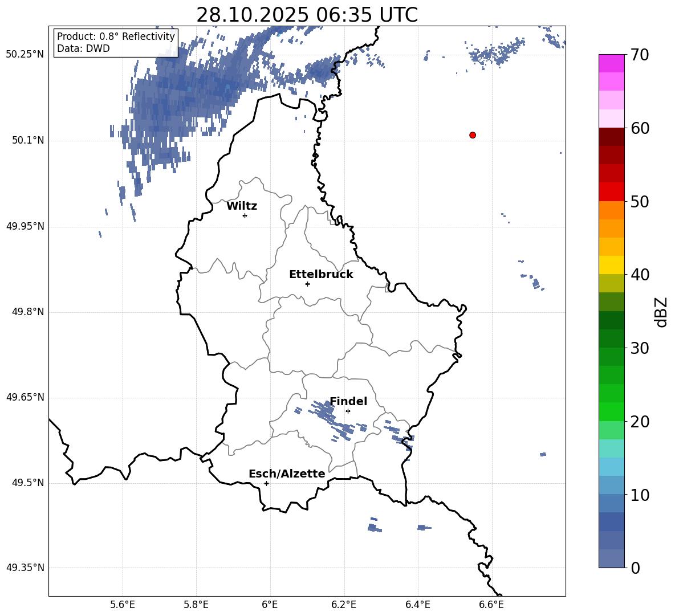Click the Wiltz cross marker

pyautogui.click(x=245, y=215)
